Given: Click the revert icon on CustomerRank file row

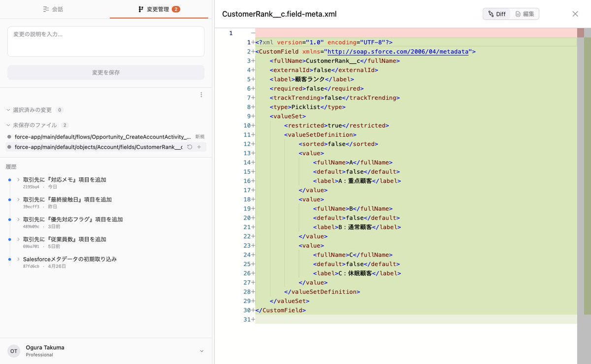Looking at the screenshot, I should [190, 147].
